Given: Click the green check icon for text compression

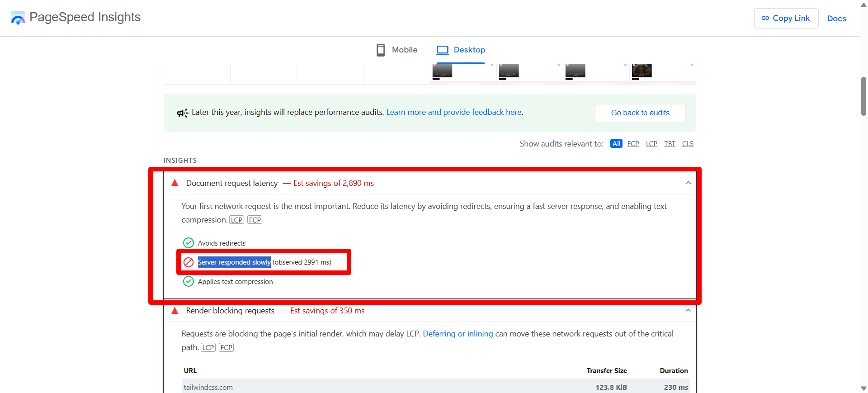Looking at the screenshot, I should [189, 282].
